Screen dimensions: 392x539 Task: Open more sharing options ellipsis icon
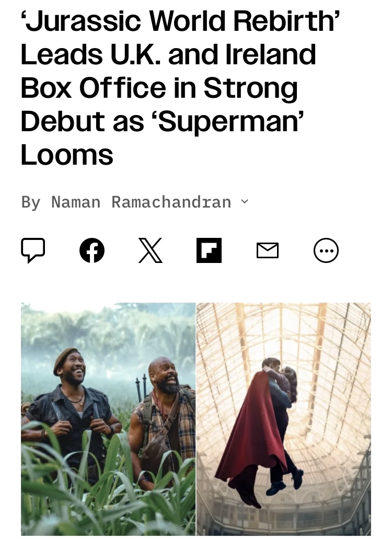[x=326, y=250]
